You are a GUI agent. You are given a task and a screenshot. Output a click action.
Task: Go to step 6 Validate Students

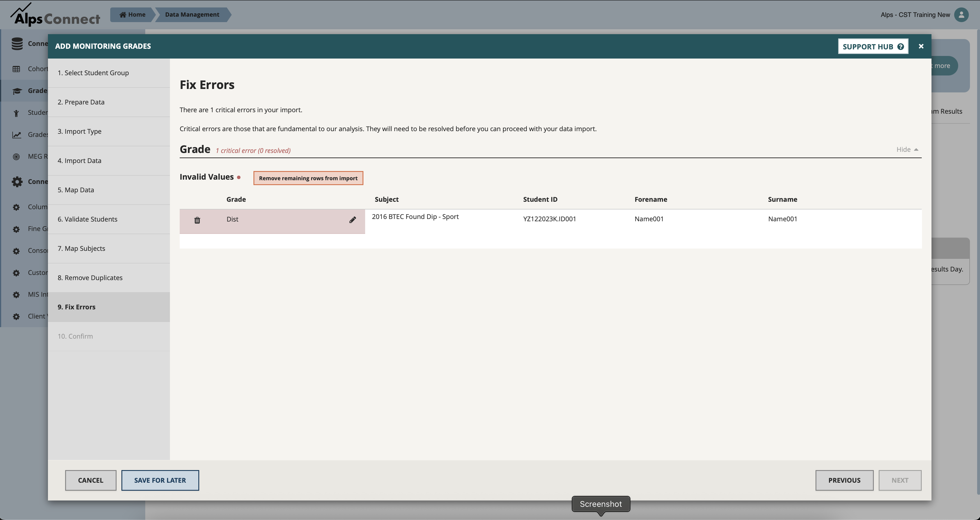[x=109, y=219]
